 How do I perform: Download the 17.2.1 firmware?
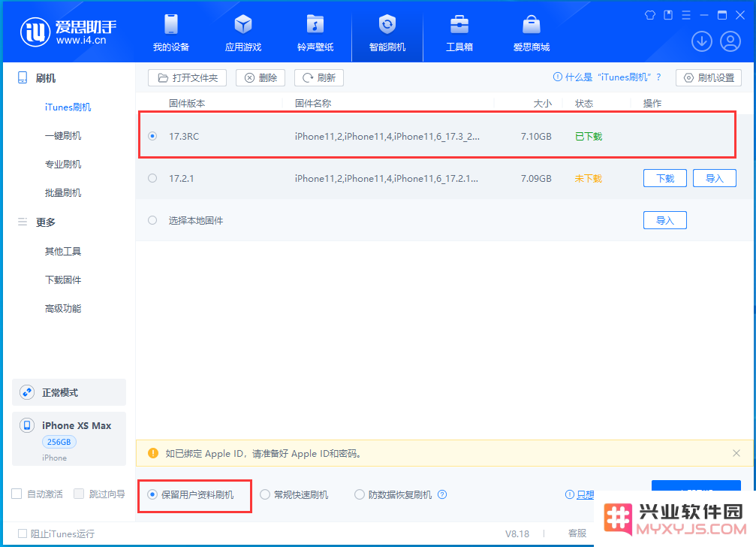point(665,179)
